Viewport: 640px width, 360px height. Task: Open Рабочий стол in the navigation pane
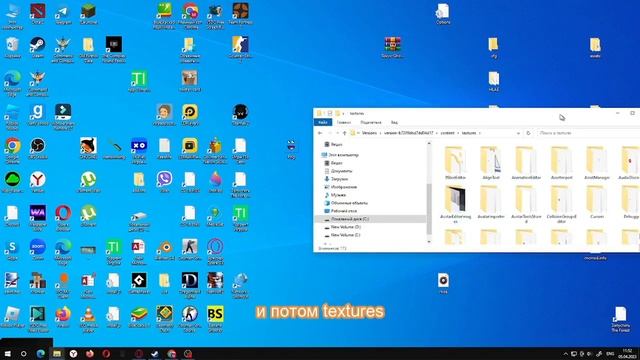(340, 211)
